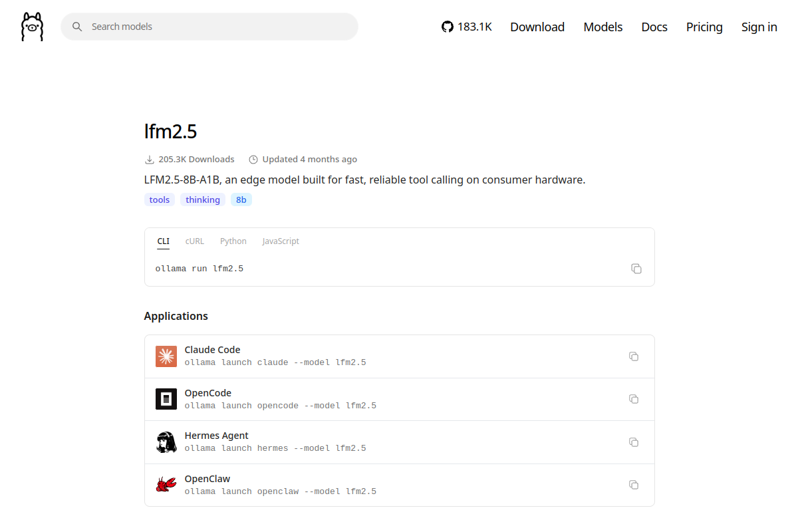The height and width of the screenshot is (532, 798).
Task: Click the '205.3K Downloads' text
Action: (x=197, y=160)
